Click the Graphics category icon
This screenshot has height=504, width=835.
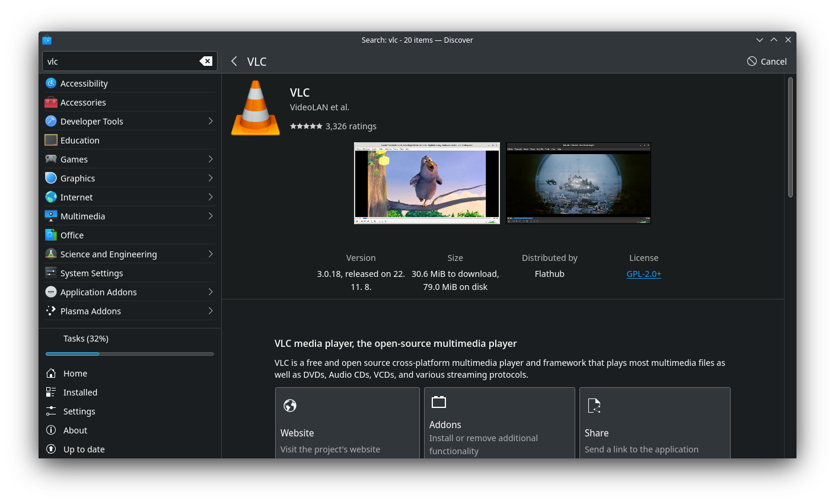point(51,178)
